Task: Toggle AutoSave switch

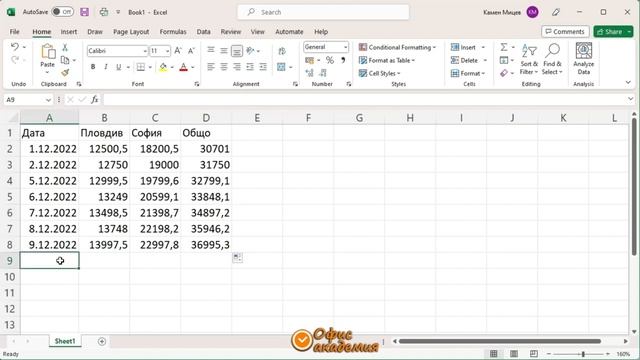Action: [62, 12]
